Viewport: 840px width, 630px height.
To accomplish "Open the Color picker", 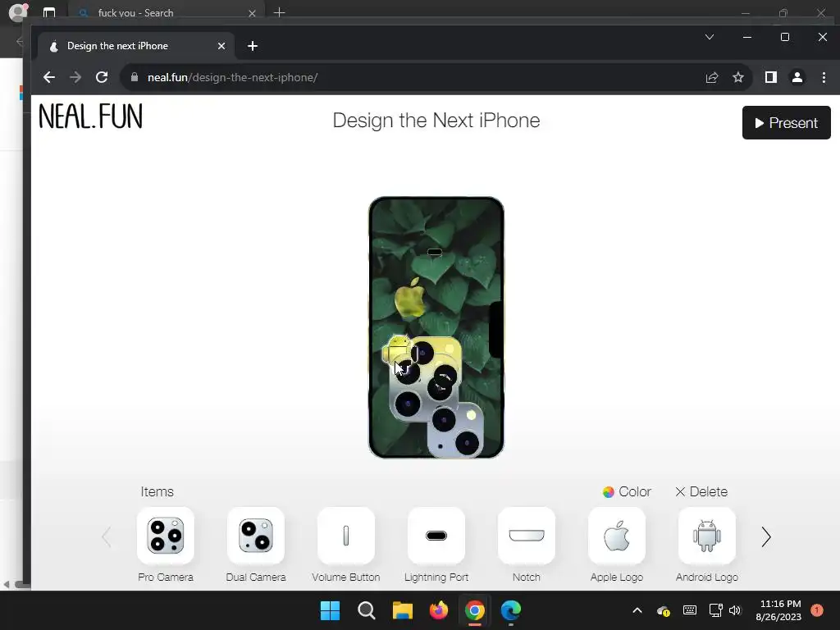I will [x=627, y=492].
